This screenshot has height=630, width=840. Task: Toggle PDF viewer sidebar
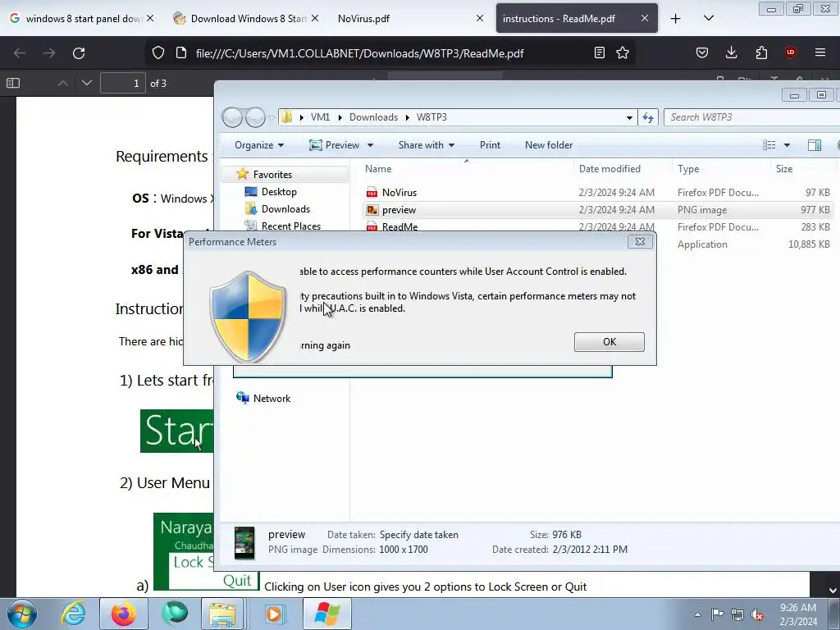13,83
